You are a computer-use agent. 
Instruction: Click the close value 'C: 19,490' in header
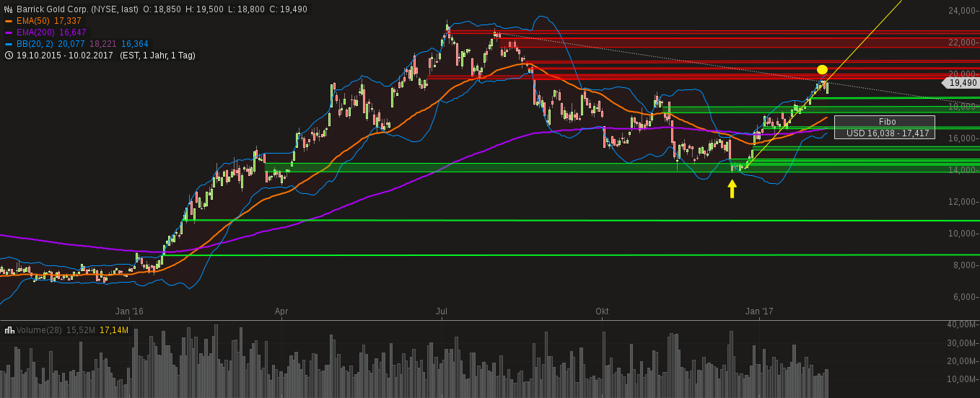[x=289, y=9]
